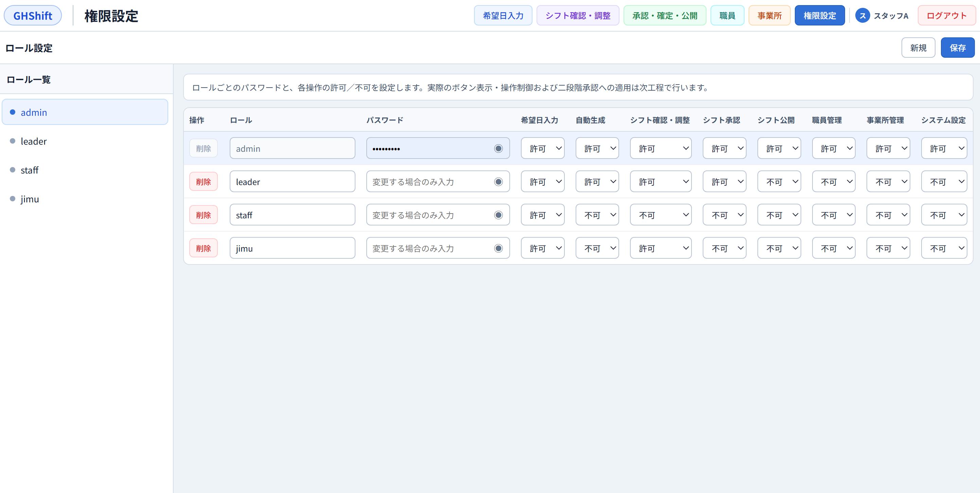This screenshot has height=493, width=980.
Task: Toggle password visibility for admin row
Action: point(498,148)
